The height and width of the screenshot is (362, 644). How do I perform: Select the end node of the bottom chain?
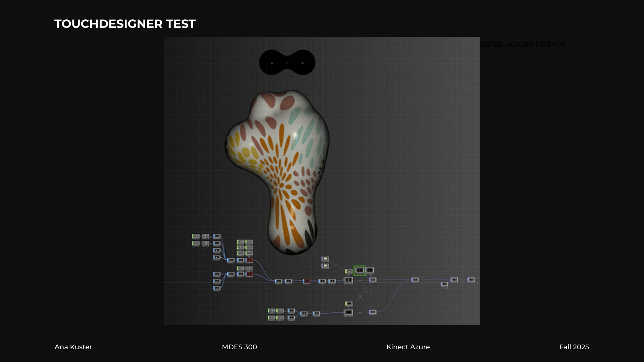(x=373, y=312)
